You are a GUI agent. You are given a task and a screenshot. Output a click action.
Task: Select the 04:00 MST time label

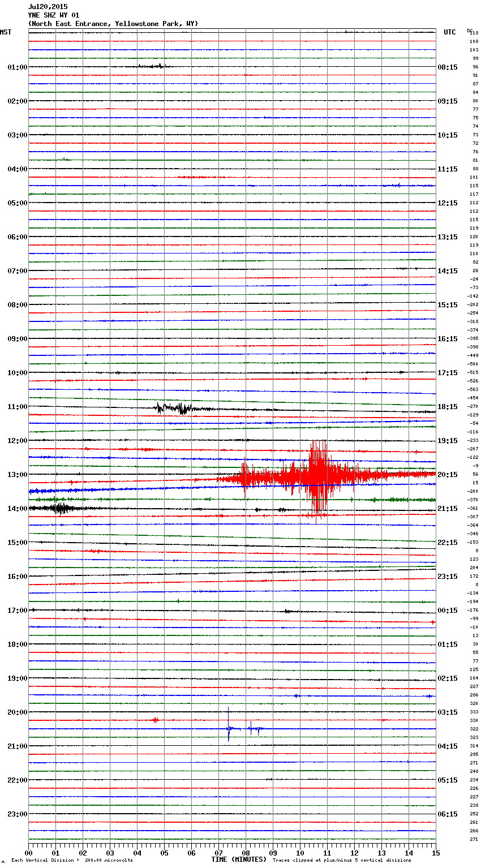point(17,169)
